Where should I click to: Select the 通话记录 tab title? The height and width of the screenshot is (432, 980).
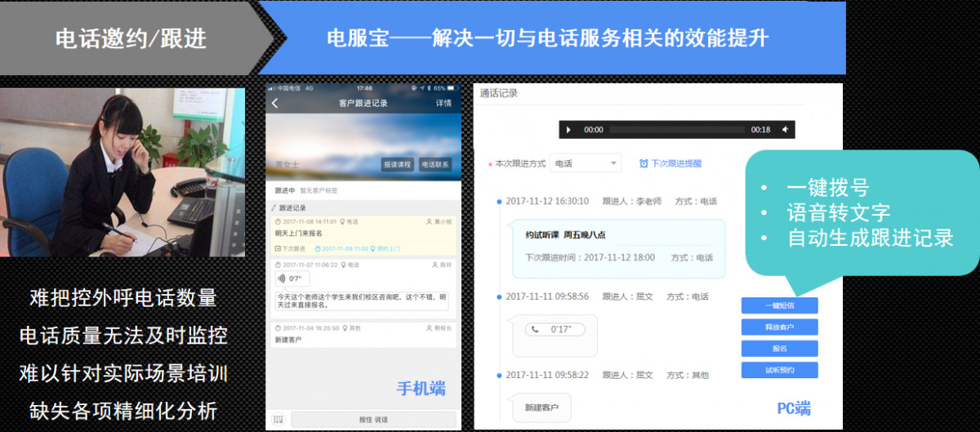(x=499, y=93)
